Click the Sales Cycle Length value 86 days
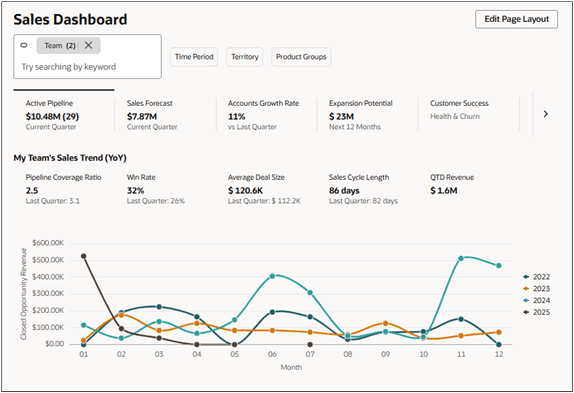The image size is (574, 393). pos(344,191)
